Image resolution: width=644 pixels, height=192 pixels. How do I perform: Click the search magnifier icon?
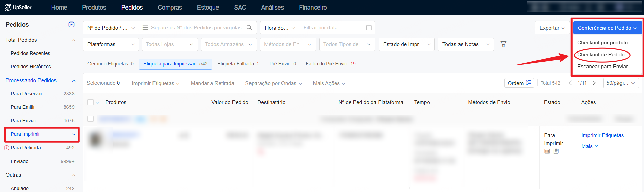click(249, 28)
